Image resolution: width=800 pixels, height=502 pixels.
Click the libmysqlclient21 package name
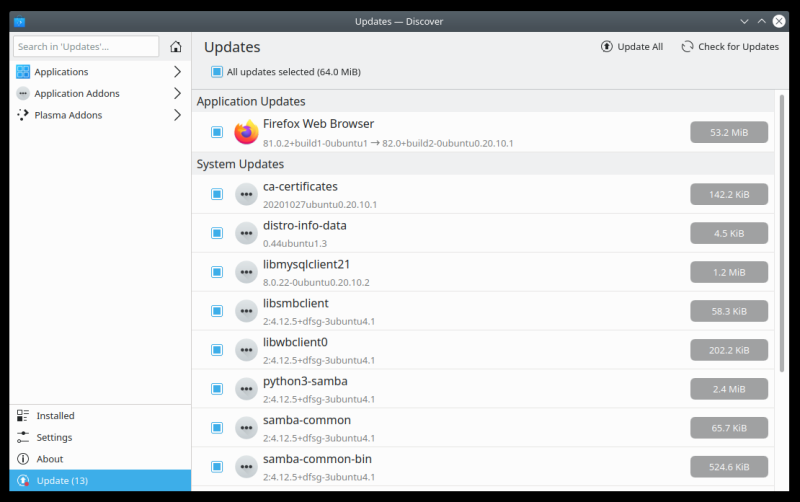(306, 264)
